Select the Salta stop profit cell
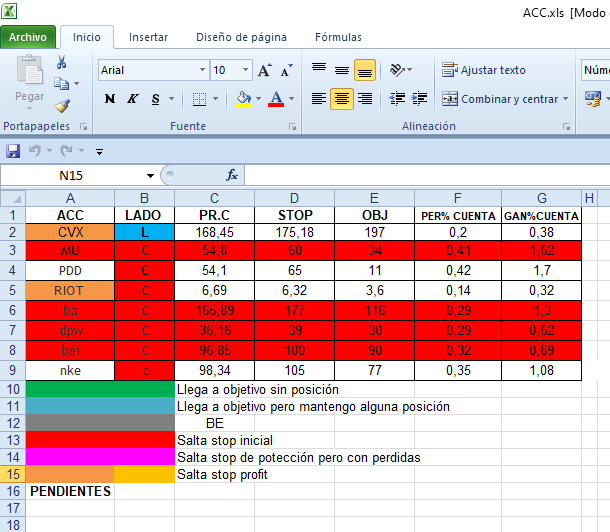This screenshot has height=532, width=610. tap(222, 474)
